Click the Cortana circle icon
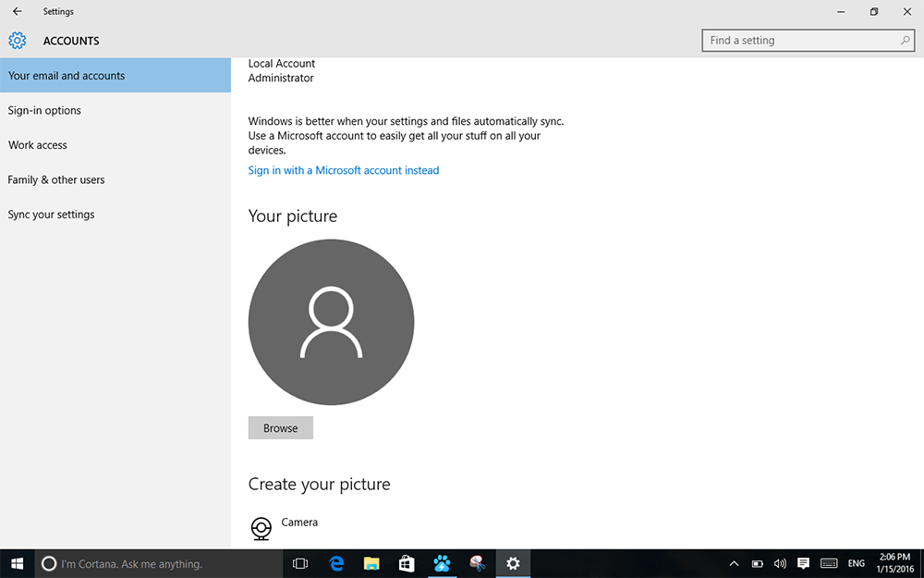 pos(49,564)
